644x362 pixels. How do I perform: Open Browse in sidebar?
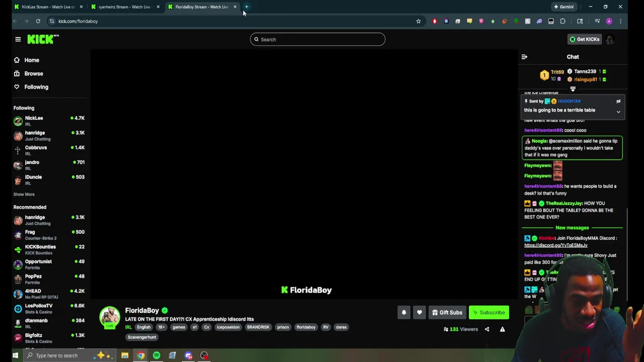click(x=34, y=73)
